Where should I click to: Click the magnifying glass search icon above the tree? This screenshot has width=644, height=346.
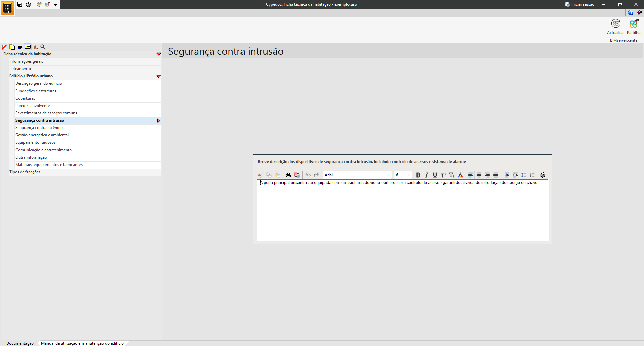tap(43, 47)
